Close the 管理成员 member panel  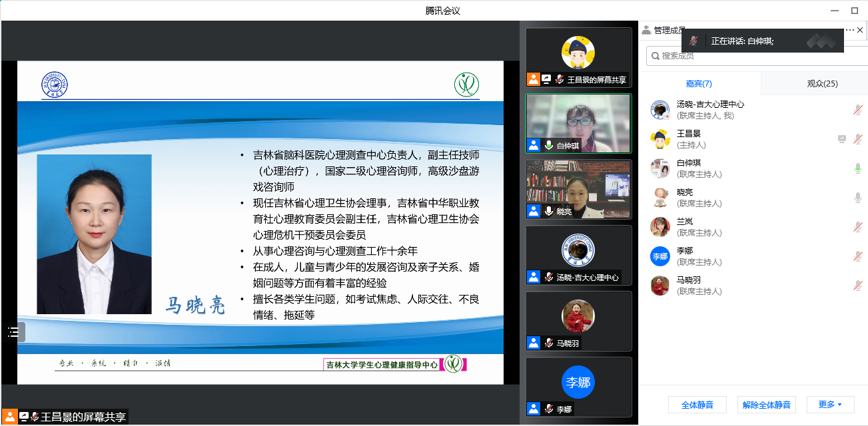pos(860,30)
